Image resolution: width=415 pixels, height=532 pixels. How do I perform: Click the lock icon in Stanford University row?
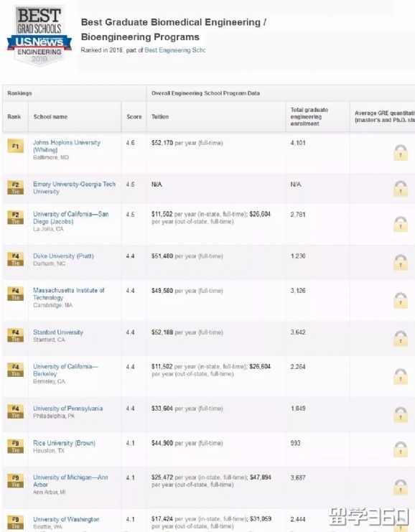[401, 338]
